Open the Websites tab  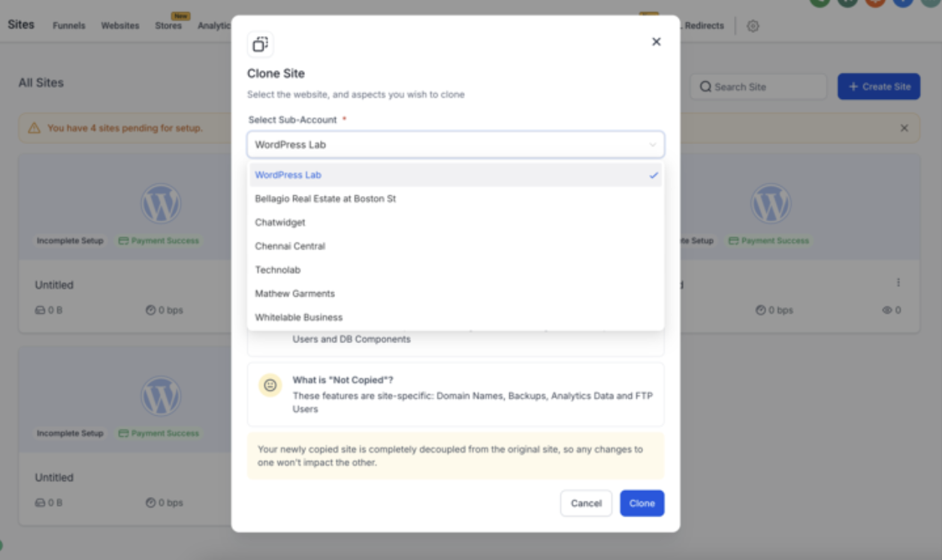(x=120, y=26)
